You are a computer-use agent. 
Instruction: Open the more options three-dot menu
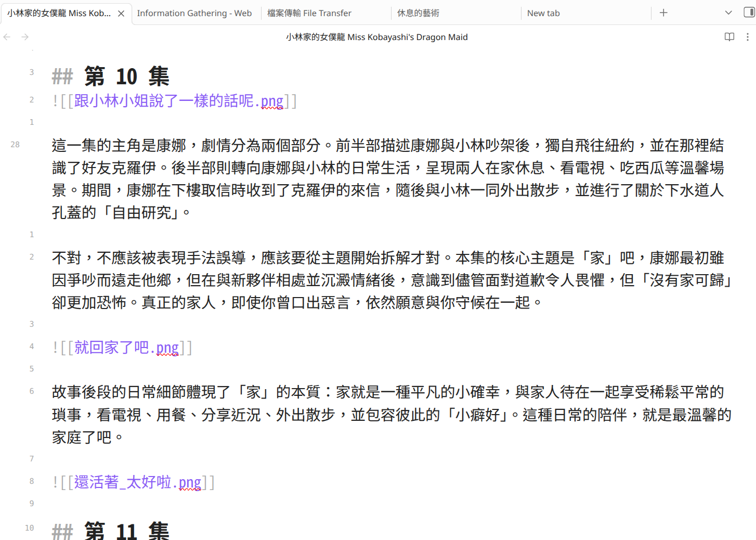tap(748, 37)
